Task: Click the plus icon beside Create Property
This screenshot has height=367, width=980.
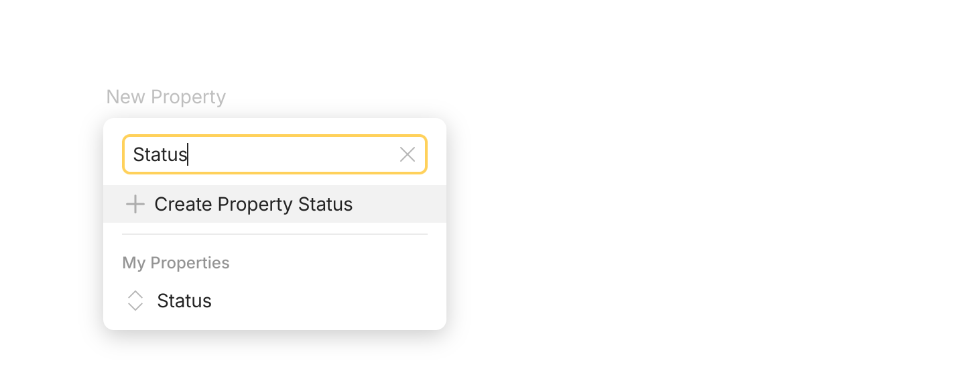Action: tap(135, 204)
